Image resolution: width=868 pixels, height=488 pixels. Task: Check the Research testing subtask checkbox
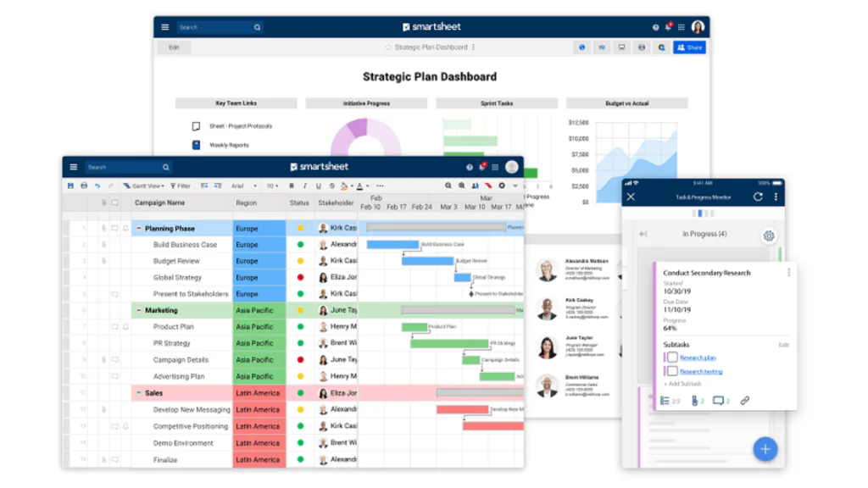tap(672, 371)
